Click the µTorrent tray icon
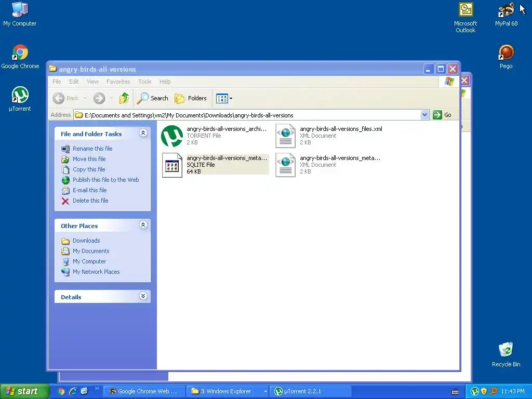The image size is (532, 399). coord(475,391)
